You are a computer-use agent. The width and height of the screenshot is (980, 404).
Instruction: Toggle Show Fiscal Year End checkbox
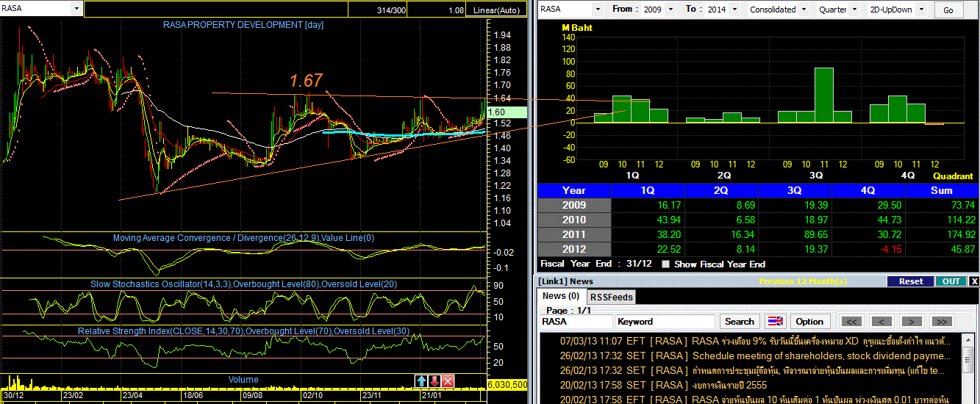pyautogui.click(x=666, y=264)
